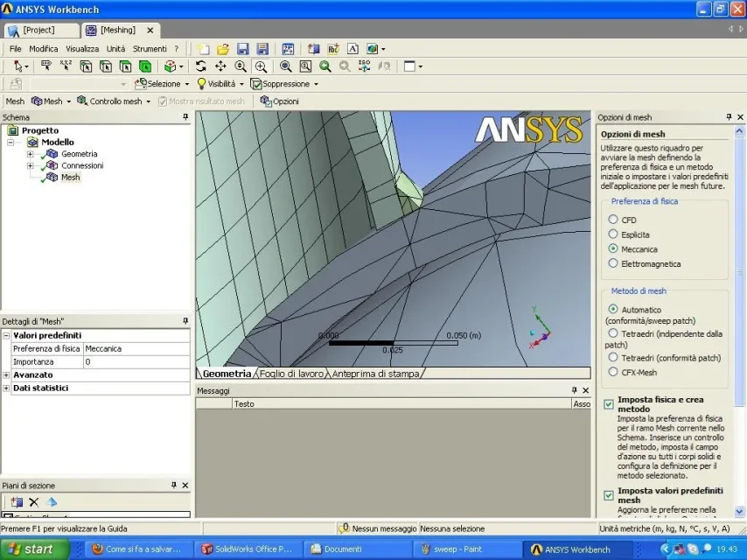Open the Unità menu
Image resolution: width=747 pixels, height=560 pixels.
(x=115, y=49)
